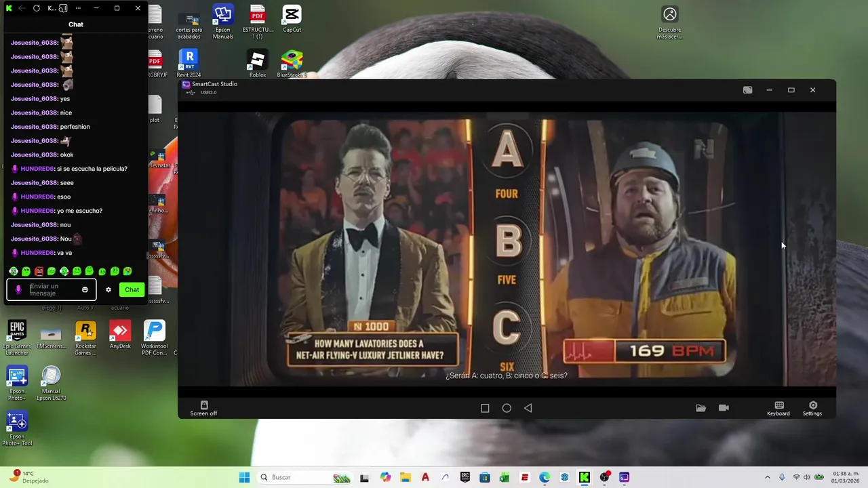Open SmartCast Studio Settings

tap(812, 409)
